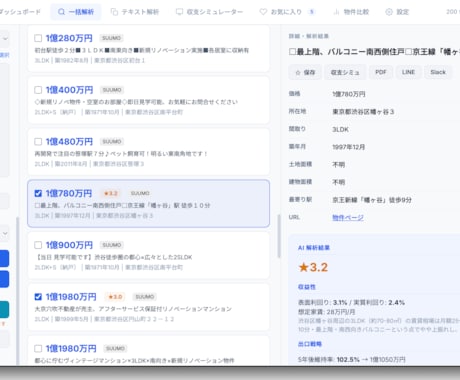
Task: Click the star icon in 保存 button
Action: 298,72
